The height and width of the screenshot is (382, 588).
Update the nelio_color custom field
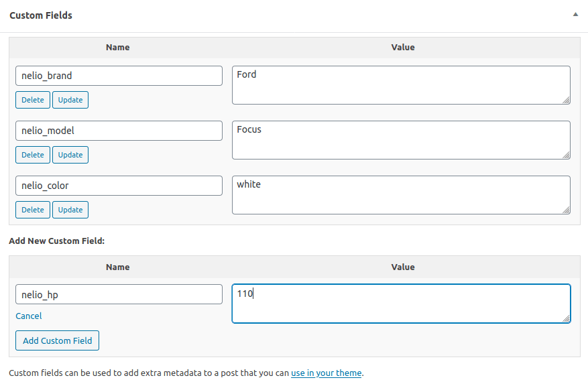pyautogui.click(x=70, y=210)
